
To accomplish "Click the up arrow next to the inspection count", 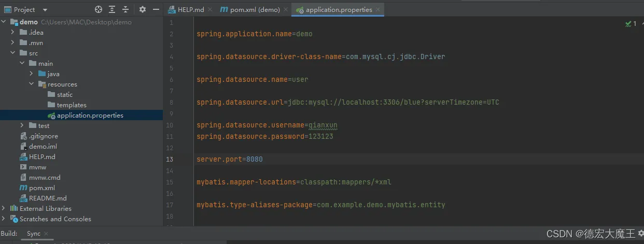I will click(x=643, y=24).
